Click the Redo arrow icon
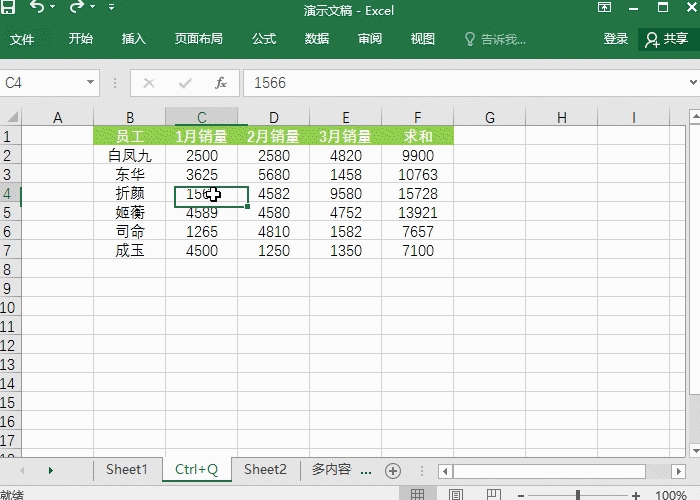The height and width of the screenshot is (500, 700). point(76,6)
